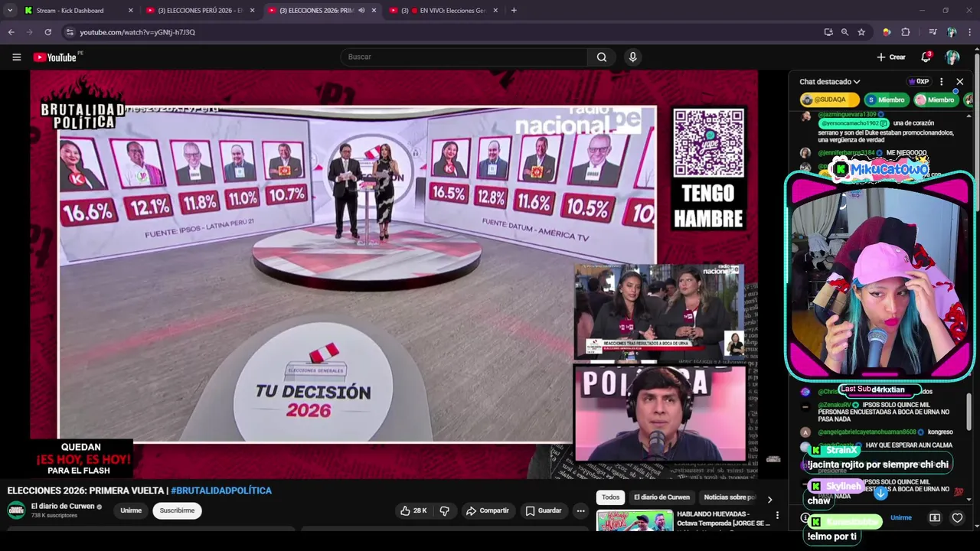
Task: Open the Chrome profile avatar
Action: (x=952, y=32)
